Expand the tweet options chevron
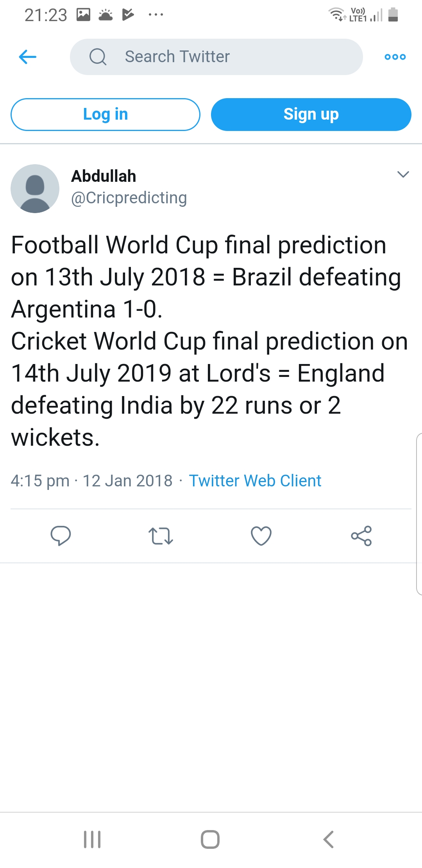The height and width of the screenshot is (868, 422). tap(403, 174)
